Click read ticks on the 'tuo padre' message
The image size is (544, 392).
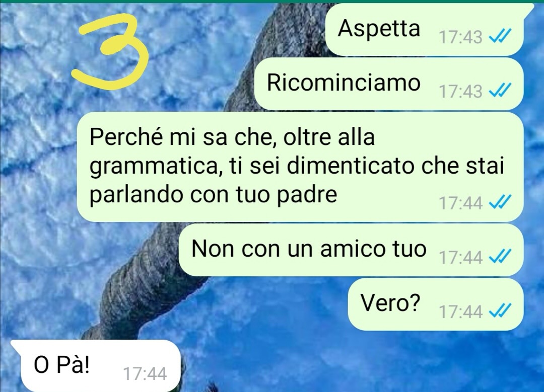point(500,202)
